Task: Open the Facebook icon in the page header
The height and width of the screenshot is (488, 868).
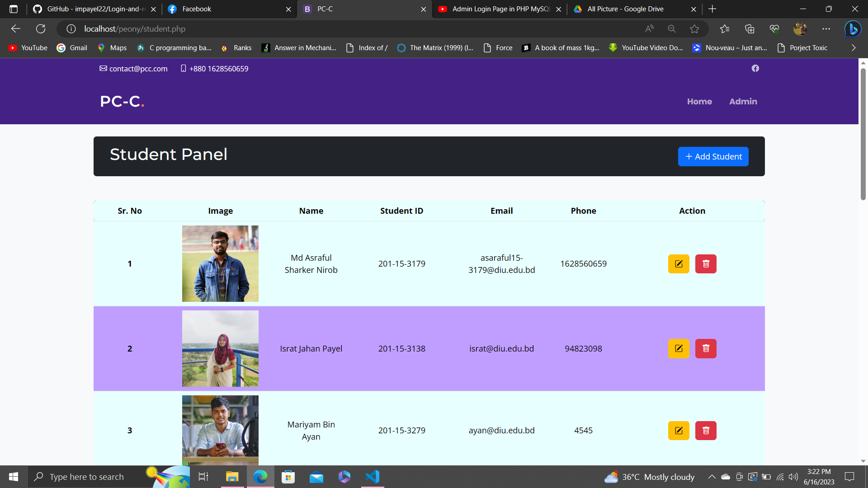Action: (x=755, y=68)
